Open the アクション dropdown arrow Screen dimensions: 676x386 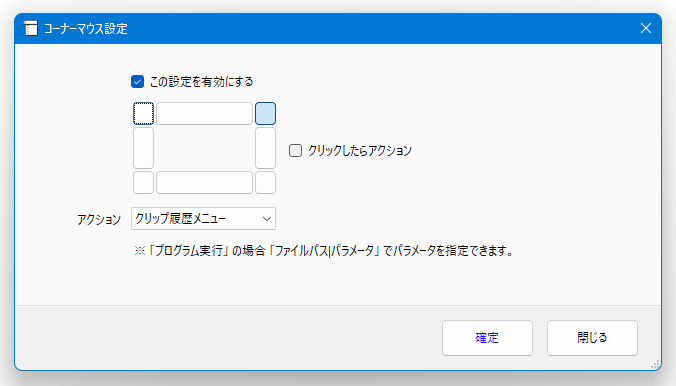click(x=267, y=219)
